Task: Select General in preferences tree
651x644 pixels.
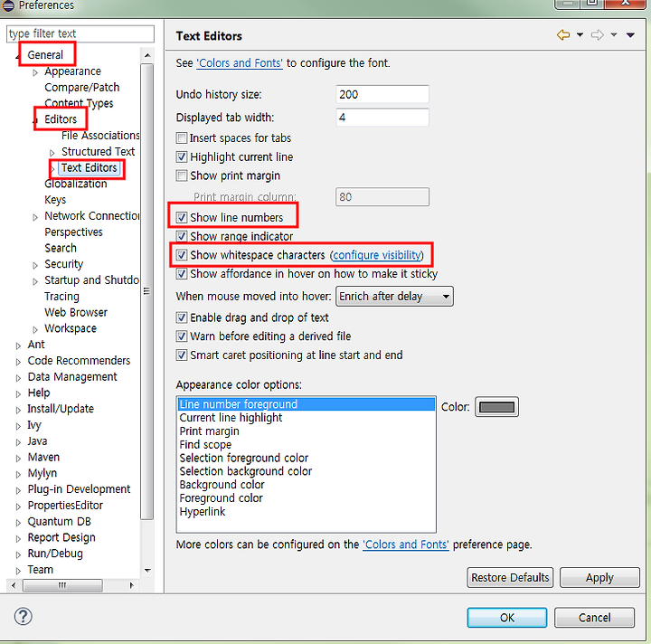Action: (x=45, y=55)
